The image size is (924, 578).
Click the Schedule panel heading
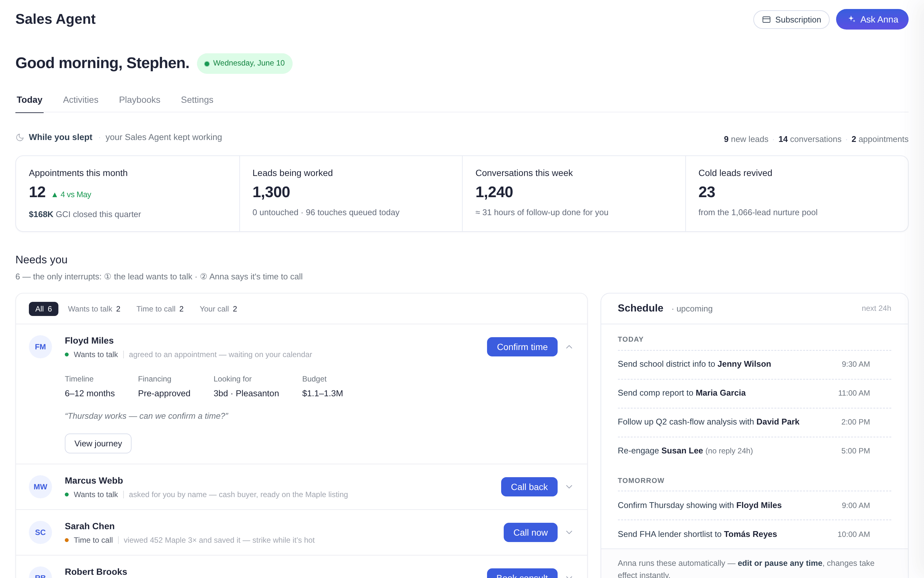click(640, 308)
